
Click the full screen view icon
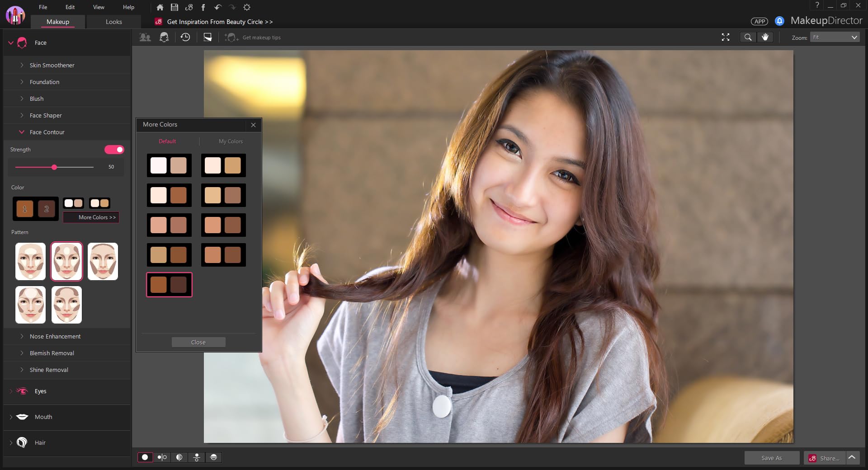coord(726,38)
